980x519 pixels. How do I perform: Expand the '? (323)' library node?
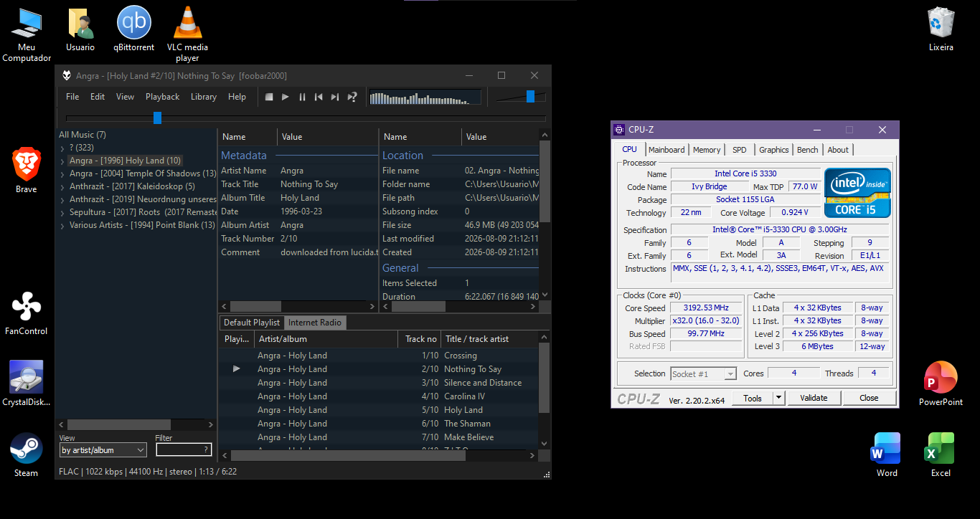click(x=62, y=148)
